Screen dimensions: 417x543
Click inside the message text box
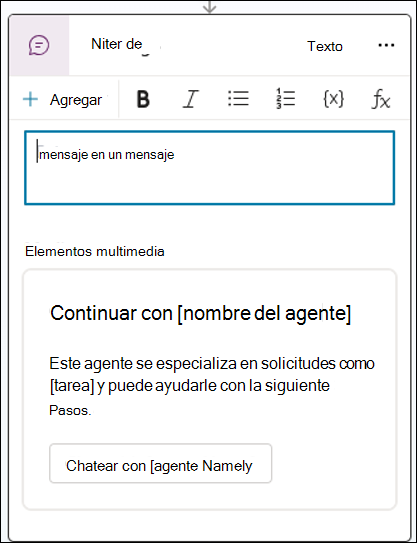[x=210, y=168]
